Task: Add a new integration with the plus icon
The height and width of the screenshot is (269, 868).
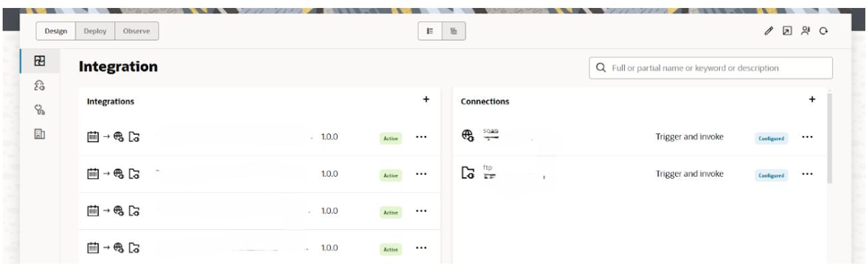Action: click(426, 100)
